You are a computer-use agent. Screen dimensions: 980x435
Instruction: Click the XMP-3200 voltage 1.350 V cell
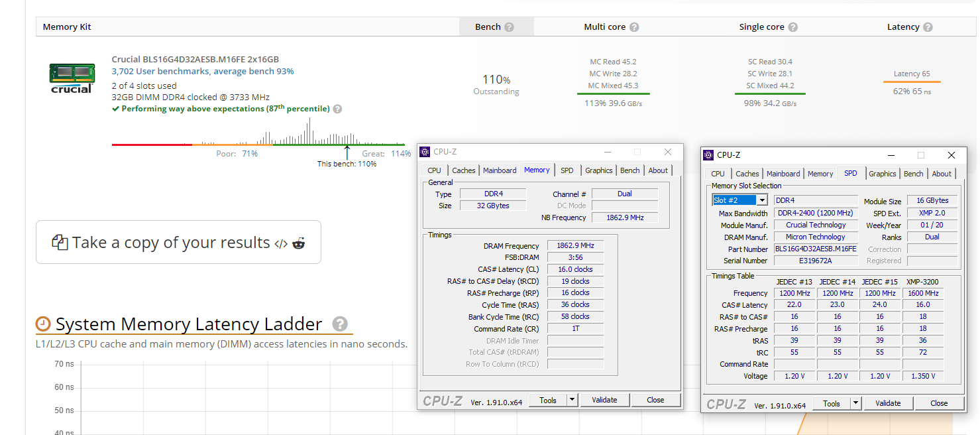[923, 376]
